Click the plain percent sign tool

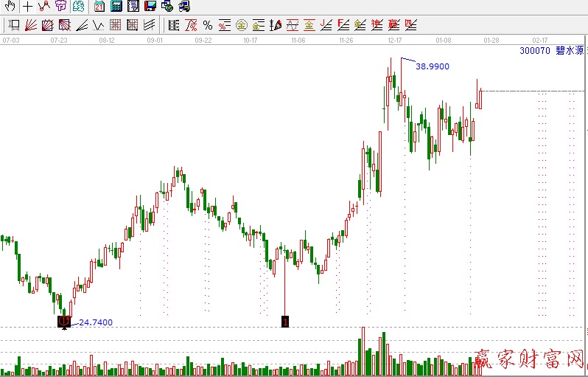click(208, 25)
